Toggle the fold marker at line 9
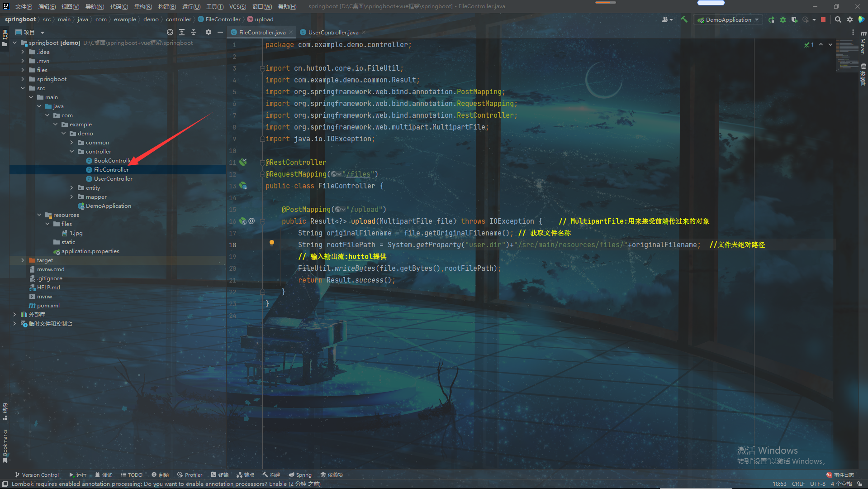 coord(262,139)
